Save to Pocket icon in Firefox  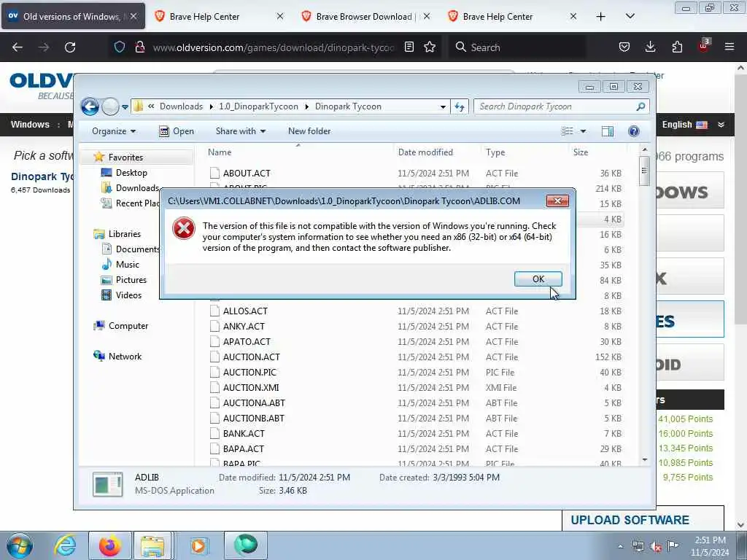pos(624,47)
